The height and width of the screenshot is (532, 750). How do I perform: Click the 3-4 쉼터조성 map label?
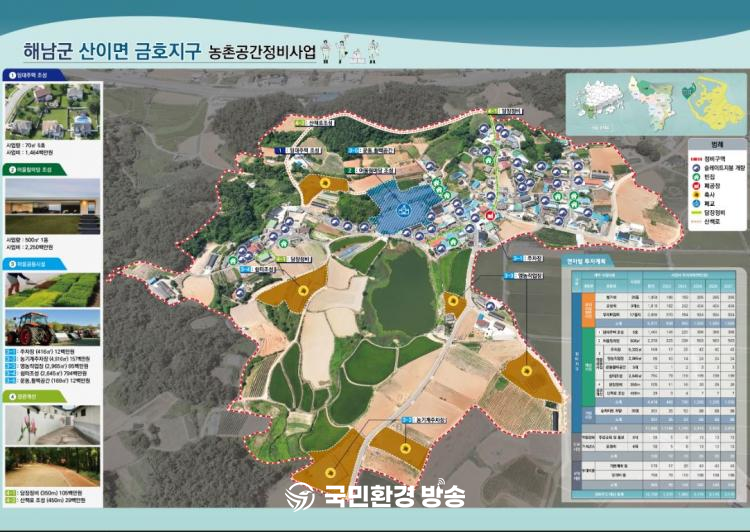[259, 270]
